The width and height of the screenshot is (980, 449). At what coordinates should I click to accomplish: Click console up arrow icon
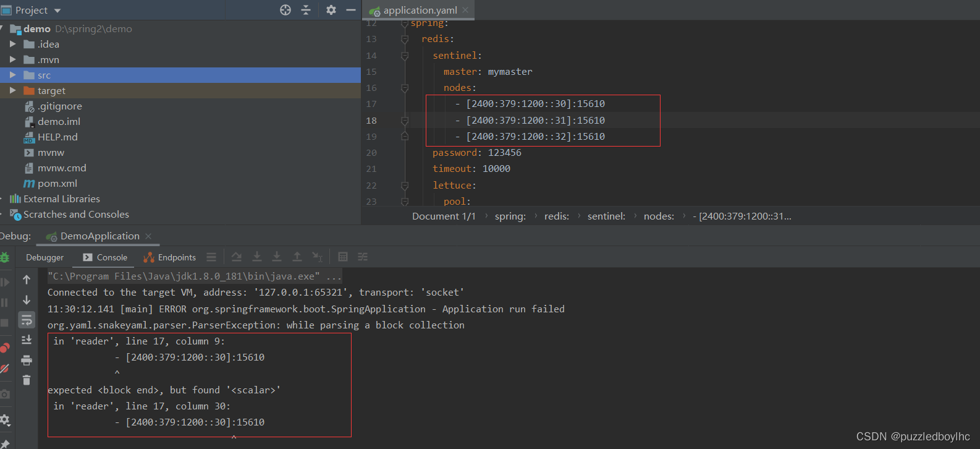tap(27, 280)
